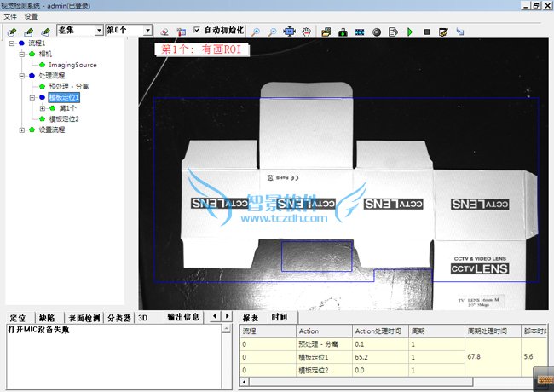Select the hand pan tool
Screen dimensions: 554x392
click(x=308, y=32)
